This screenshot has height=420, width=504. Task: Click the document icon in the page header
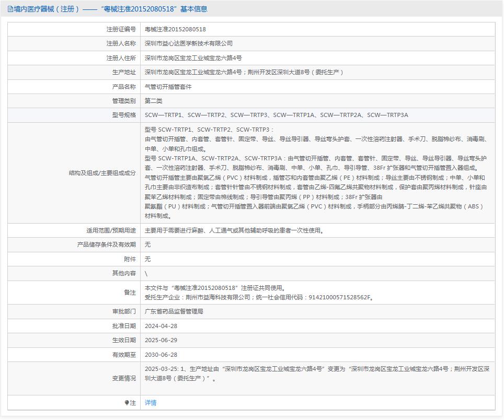pyautogui.click(x=10, y=9)
